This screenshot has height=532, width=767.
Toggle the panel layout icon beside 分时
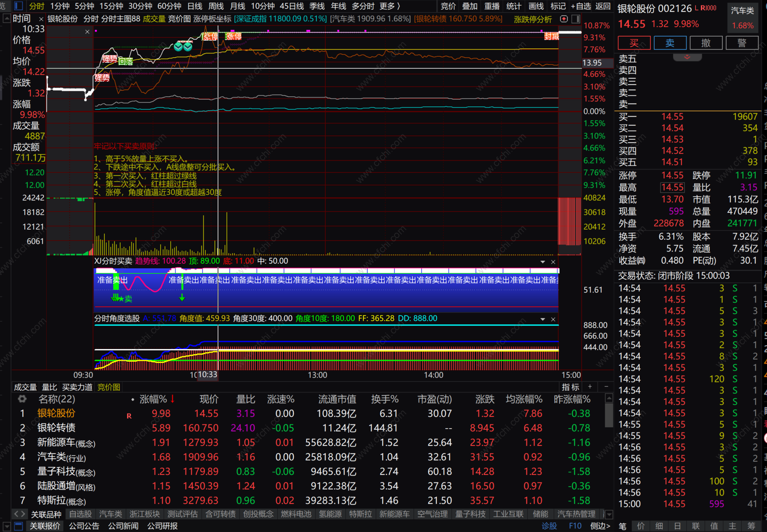pyautogui.click(x=19, y=6)
